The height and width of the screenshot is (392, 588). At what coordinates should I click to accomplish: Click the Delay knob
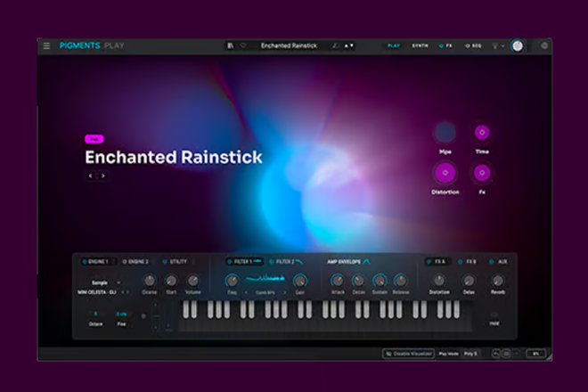[469, 281]
